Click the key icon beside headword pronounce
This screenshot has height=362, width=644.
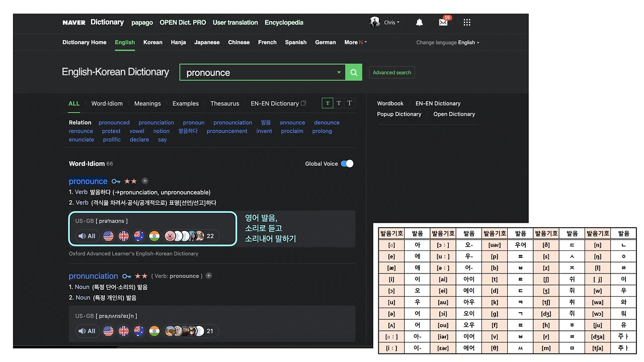[x=116, y=181]
